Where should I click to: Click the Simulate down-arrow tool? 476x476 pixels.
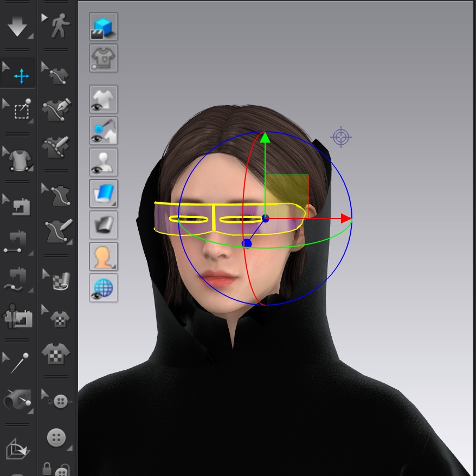pyautogui.click(x=17, y=27)
